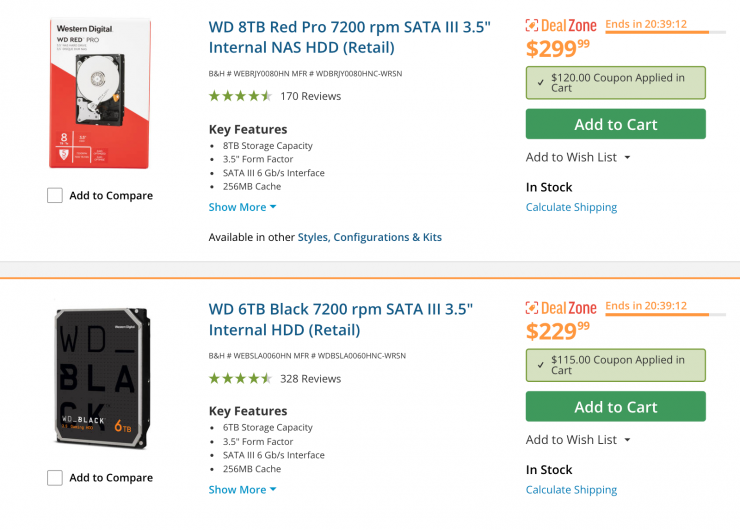Open WD 6TB Black product title link
Image resolution: width=740 pixels, height=530 pixels.
340,319
